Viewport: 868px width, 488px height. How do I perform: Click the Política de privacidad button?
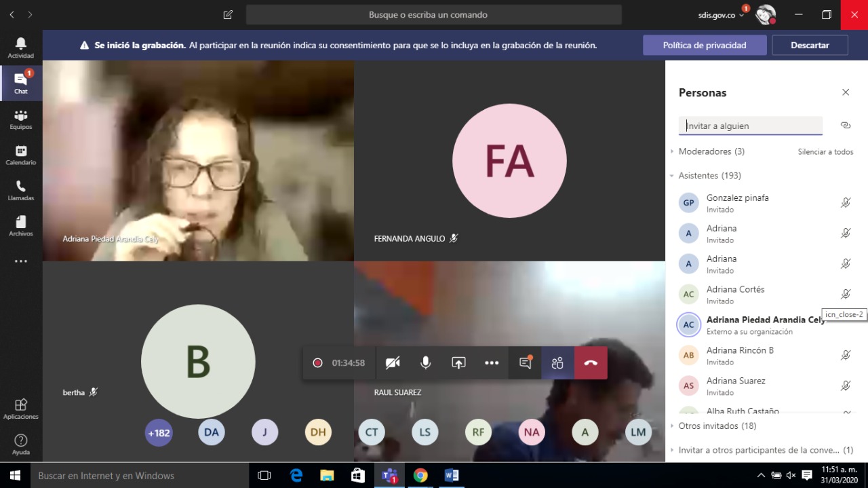point(705,45)
